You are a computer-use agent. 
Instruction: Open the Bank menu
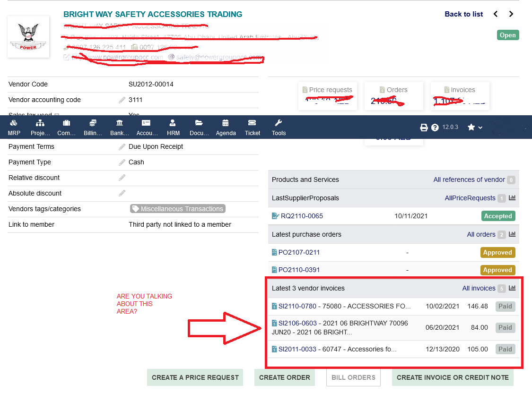pos(120,128)
